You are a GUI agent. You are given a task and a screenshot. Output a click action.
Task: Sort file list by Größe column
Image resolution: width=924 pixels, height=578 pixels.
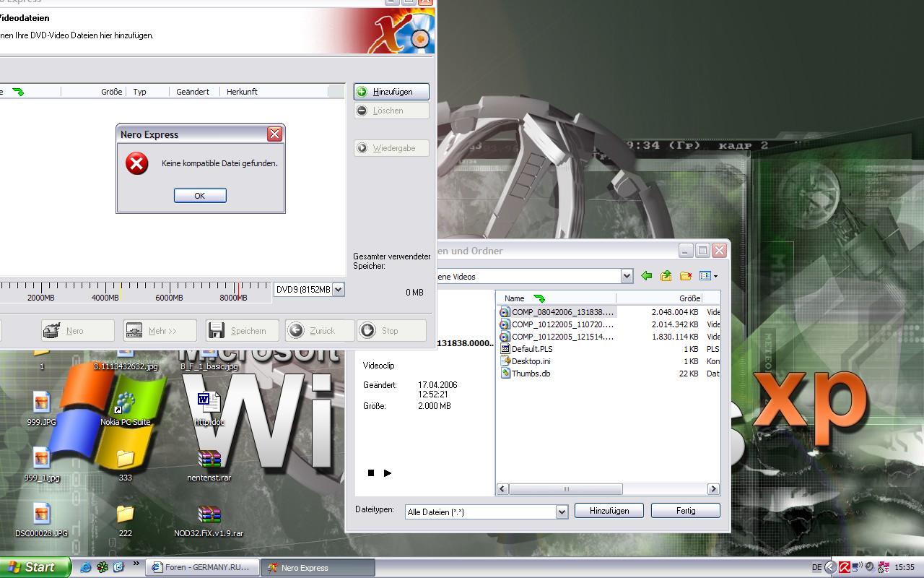point(689,298)
